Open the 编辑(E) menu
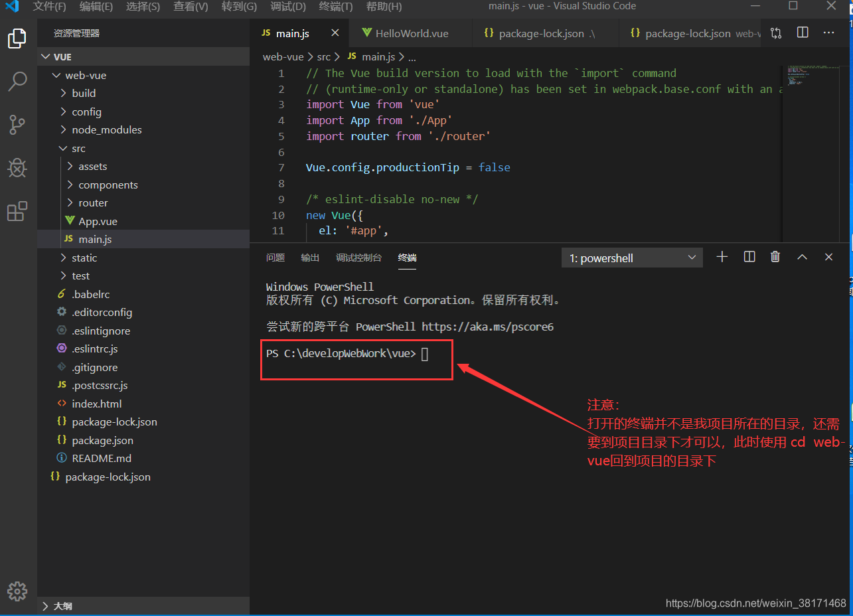The image size is (853, 616). (x=96, y=7)
